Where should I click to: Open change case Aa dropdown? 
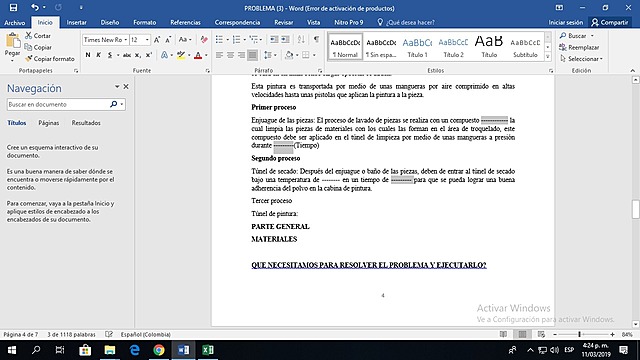click(185, 40)
